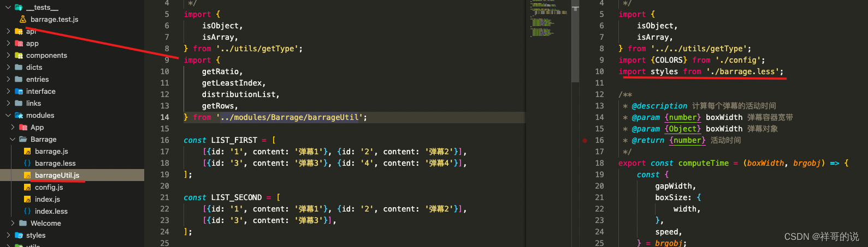Screen dimensions: 868x247
Task: Select the interface folder name
Action: (41, 92)
